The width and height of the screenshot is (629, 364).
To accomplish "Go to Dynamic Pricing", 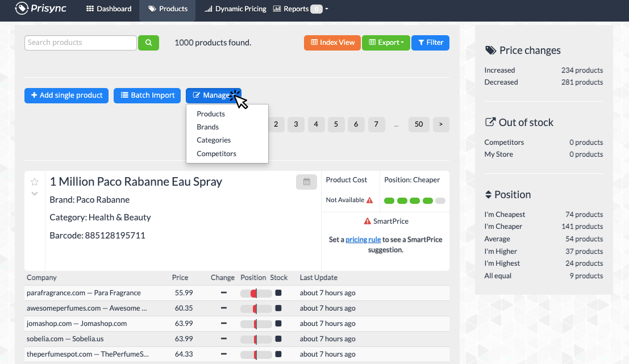I will 235,9.
